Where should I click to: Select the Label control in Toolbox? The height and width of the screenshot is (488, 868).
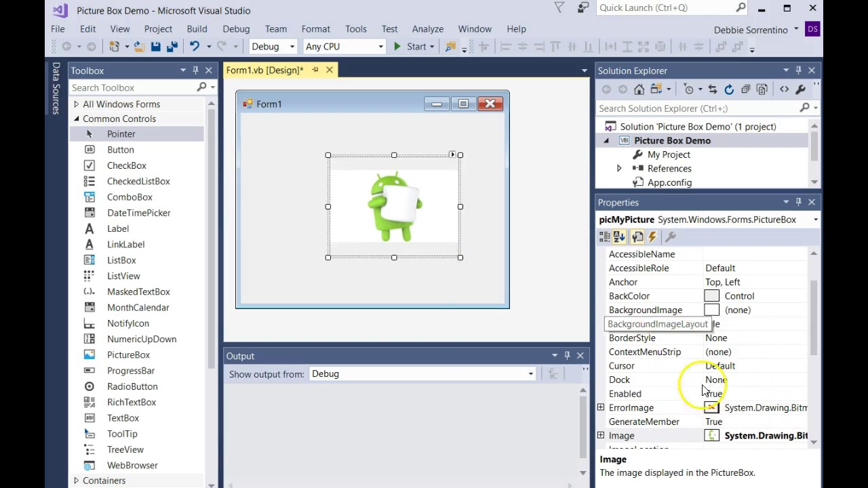pos(136,228)
